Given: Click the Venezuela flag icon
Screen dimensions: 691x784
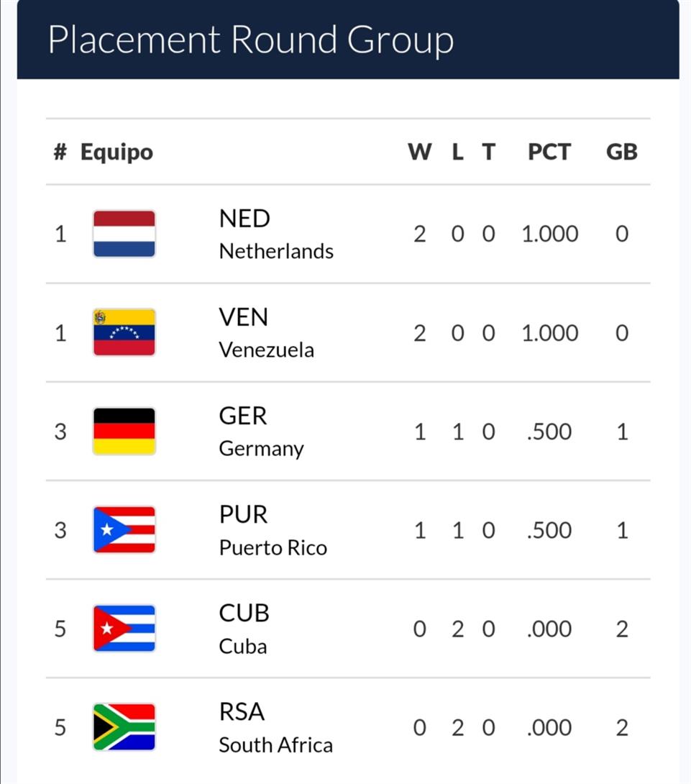Looking at the screenshot, I should pos(124,332).
